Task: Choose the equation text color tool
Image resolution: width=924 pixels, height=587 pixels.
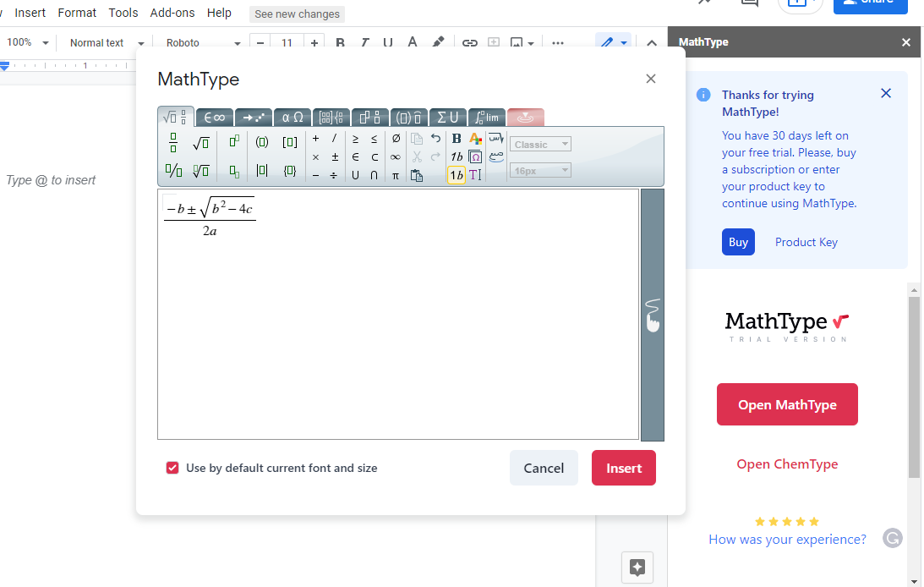Action: tap(475, 139)
